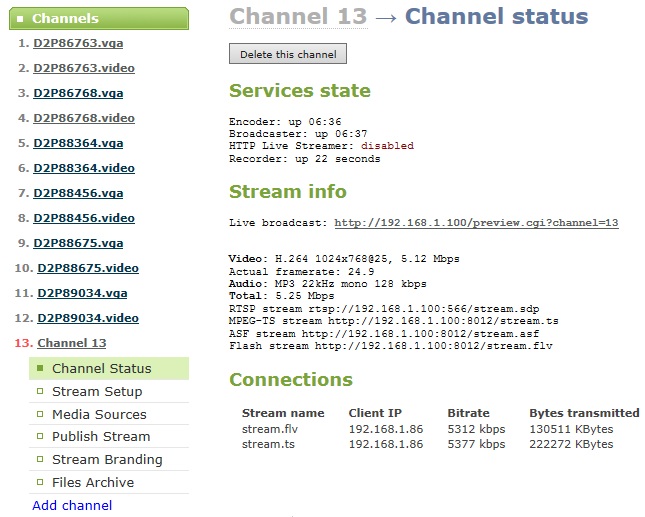Click the Channel 13 heading breadcrumb

pyautogui.click(x=297, y=16)
